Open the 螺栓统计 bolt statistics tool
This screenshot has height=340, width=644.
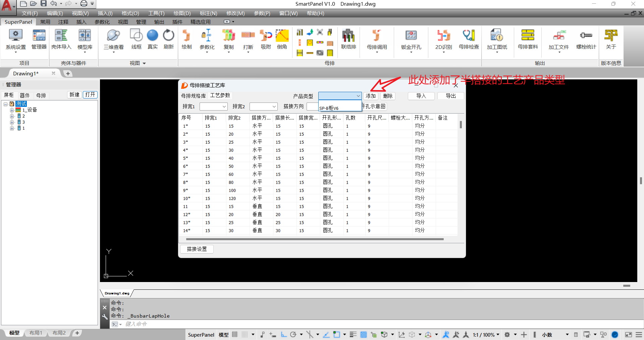[x=586, y=40]
